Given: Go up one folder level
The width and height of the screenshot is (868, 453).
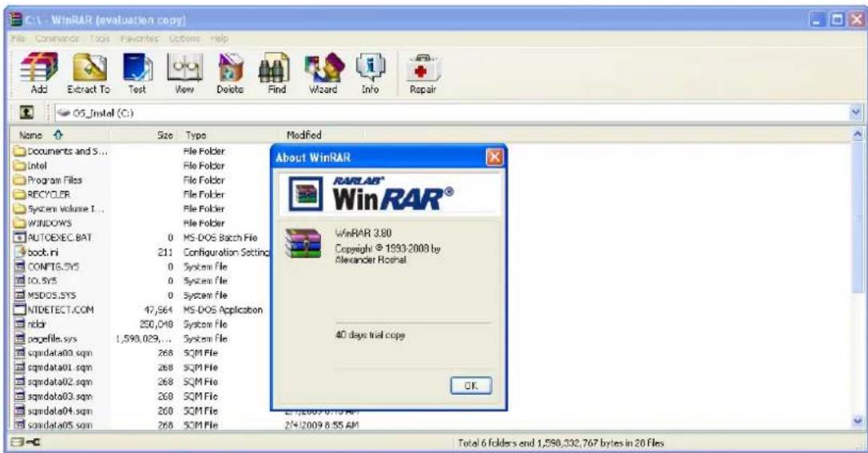Looking at the screenshot, I should tap(26, 113).
